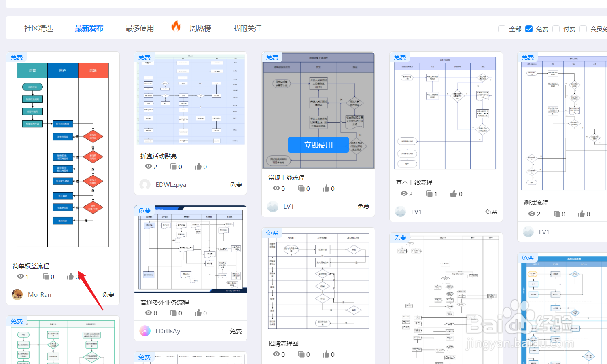Viewport: 607px width, 364px height.
Task: Click the eye icon on 常规上线流程
Action: [277, 188]
